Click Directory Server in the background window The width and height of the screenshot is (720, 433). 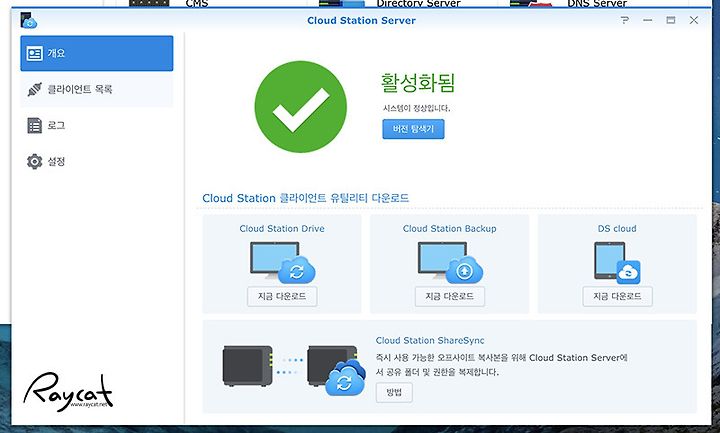[418, 4]
